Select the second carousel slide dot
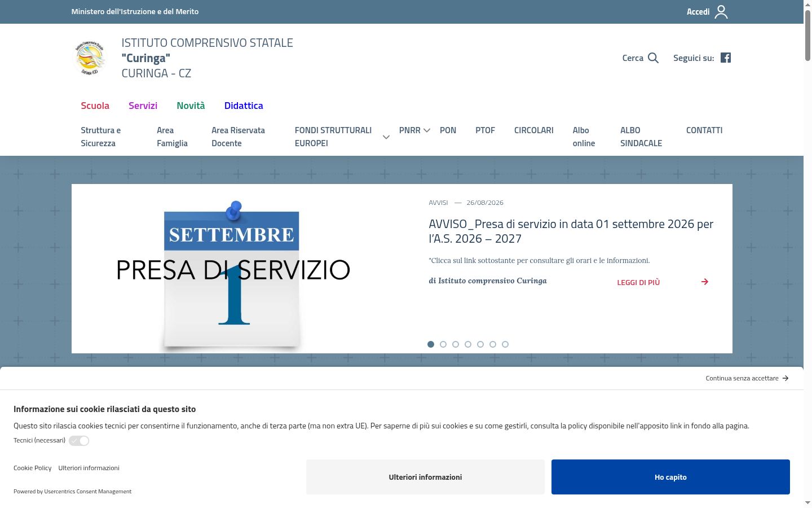The height and width of the screenshot is (508, 812). (x=443, y=344)
